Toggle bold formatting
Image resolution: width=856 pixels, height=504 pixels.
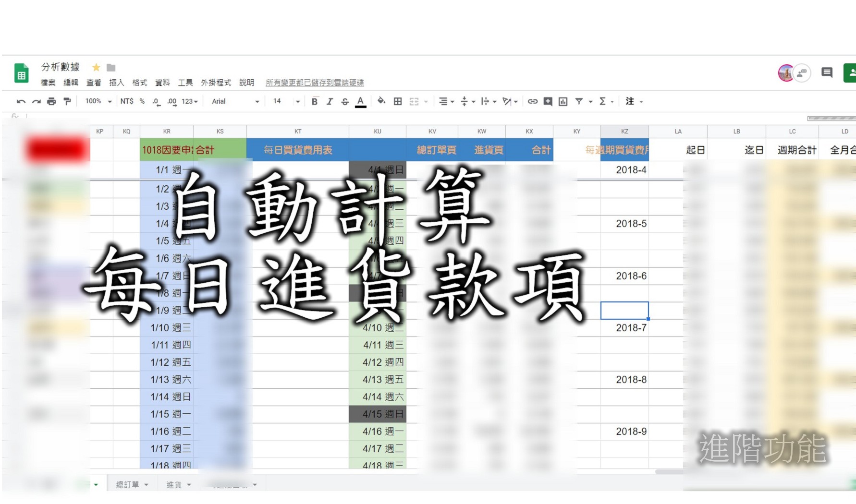click(314, 101)
